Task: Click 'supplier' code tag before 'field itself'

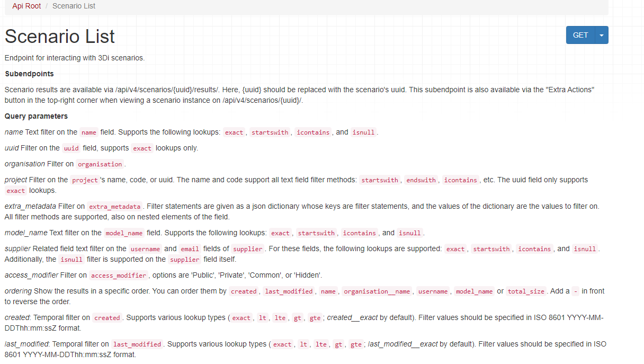Action: click(184, 260)
